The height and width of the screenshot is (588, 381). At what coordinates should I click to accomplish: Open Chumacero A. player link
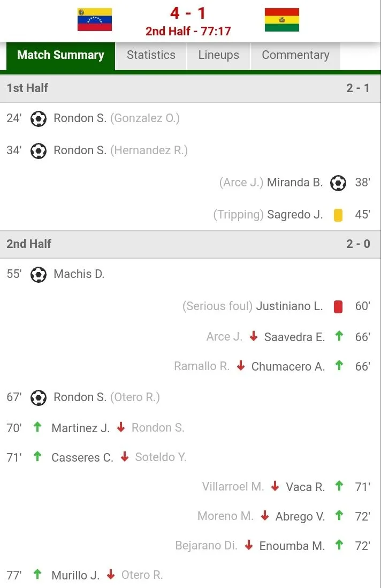point(288,366)
